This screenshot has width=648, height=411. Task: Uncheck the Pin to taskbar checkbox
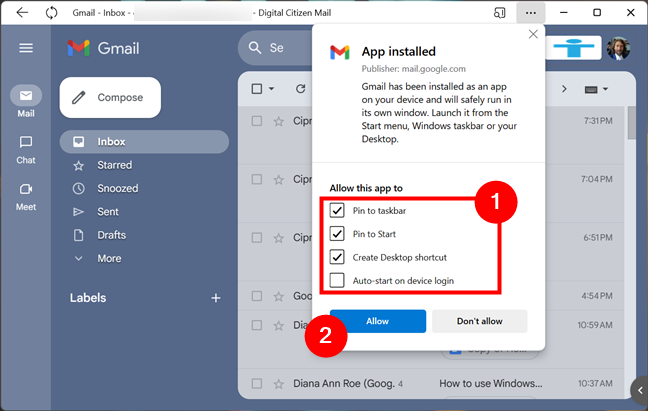(x=337, y=211)
